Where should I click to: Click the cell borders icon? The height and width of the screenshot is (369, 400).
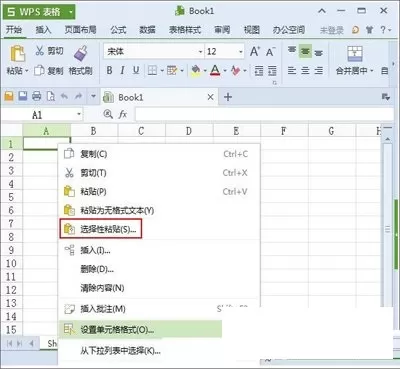152,70
